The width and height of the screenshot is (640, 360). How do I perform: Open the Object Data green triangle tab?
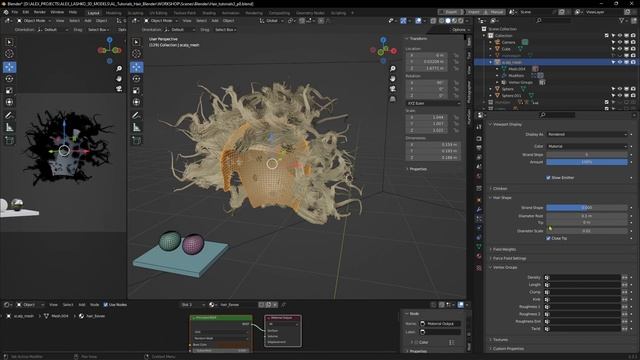click(479, 247)
